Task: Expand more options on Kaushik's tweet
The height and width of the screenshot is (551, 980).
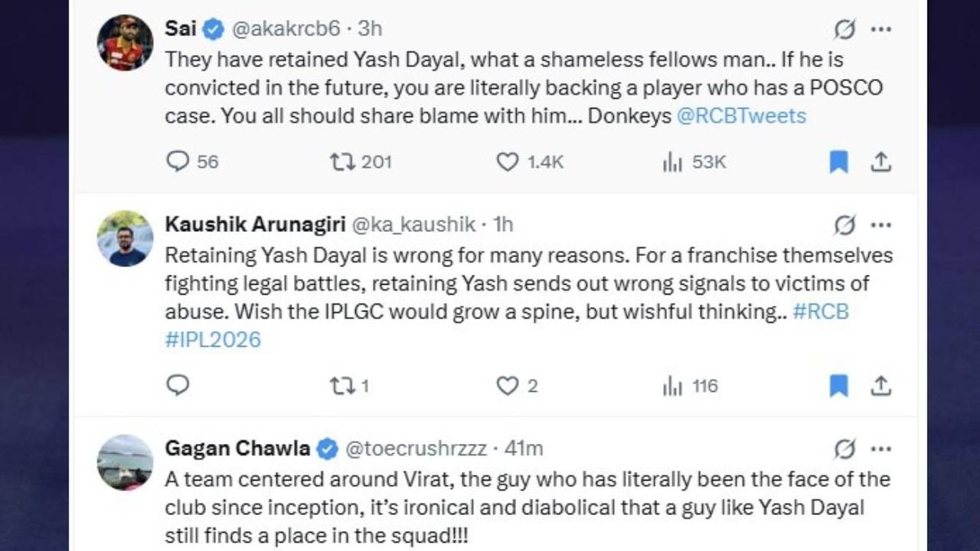Action: (x=880, y=224)
